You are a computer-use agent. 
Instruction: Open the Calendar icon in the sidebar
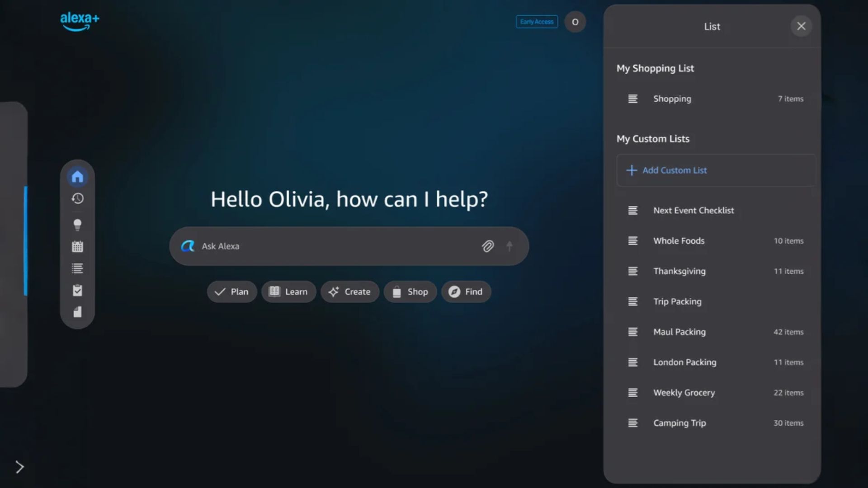77,246
